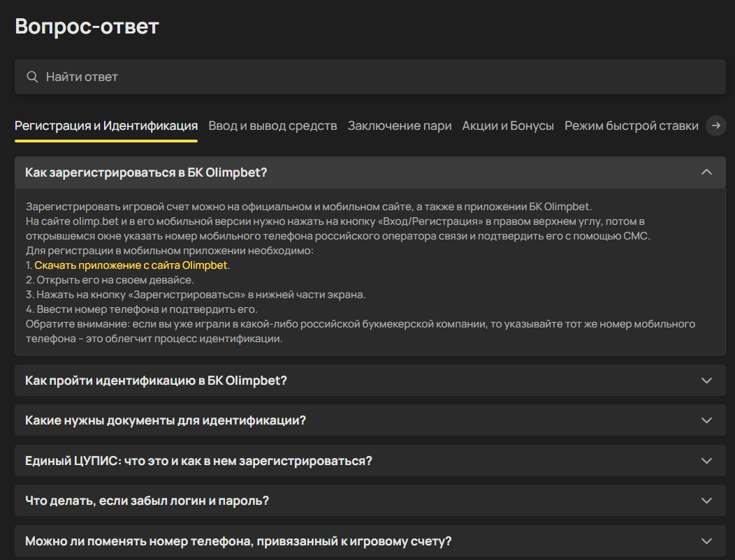Screen dimensions: 735x560
Task: Click the "Как пройти идентификацию в БК Olimpbet?" question title
Action: point(156,381)
